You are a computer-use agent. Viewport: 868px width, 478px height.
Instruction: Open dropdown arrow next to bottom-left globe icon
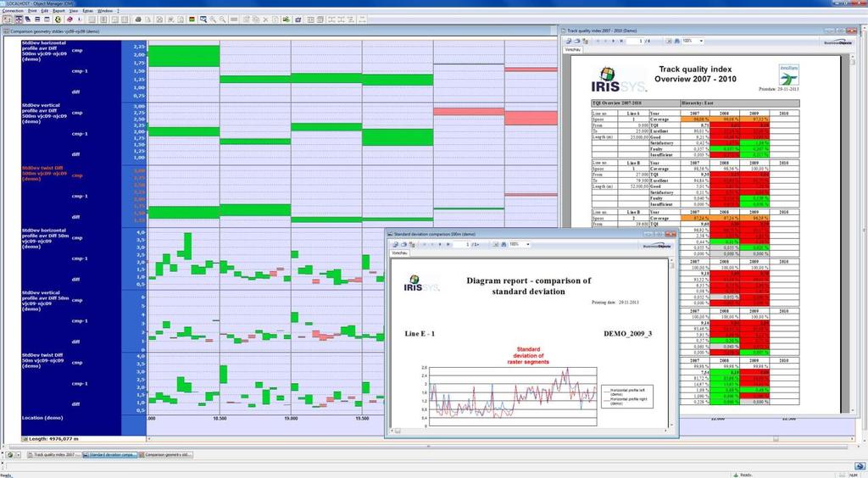point(17,455)
